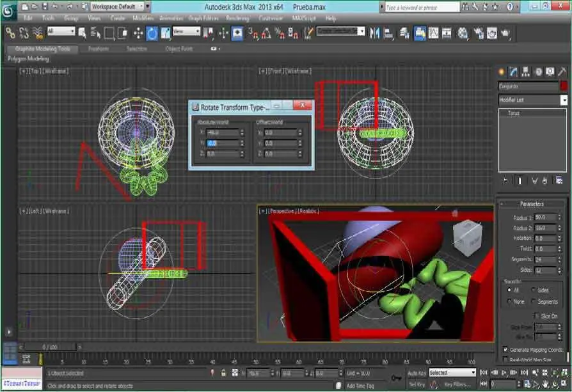This screenshot has width=572, height=392.
Task: Select the Smooth All radio button
Action: 509,290
